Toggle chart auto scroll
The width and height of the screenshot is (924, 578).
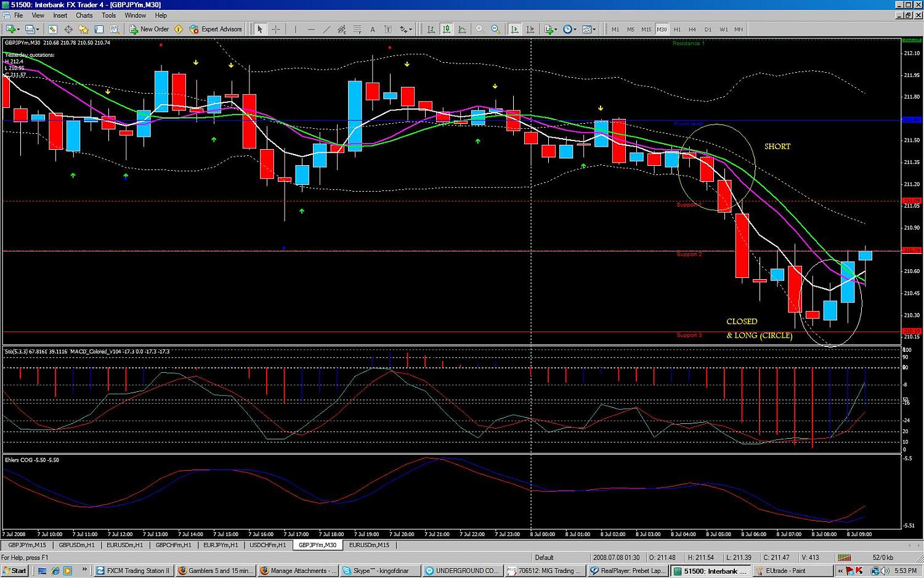pyautogui.click(x=514, y=29)
